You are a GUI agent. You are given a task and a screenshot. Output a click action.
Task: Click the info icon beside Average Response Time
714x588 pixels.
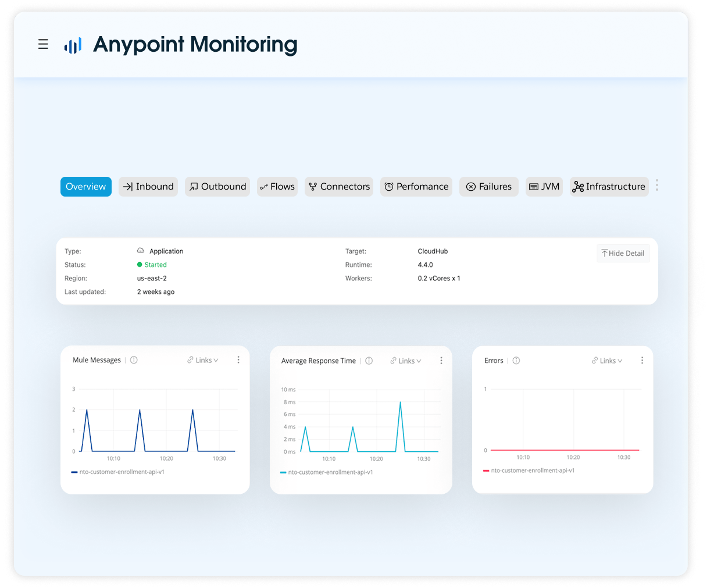(369, 361)
